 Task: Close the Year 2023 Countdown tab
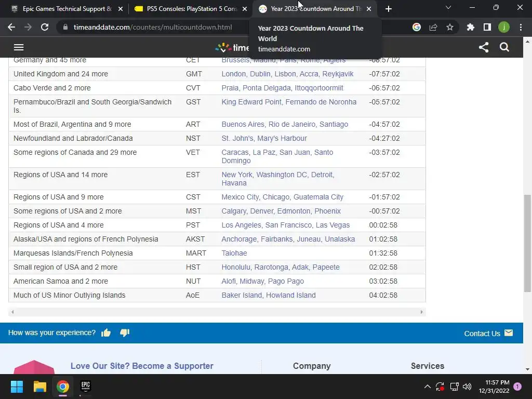point(369,9)
